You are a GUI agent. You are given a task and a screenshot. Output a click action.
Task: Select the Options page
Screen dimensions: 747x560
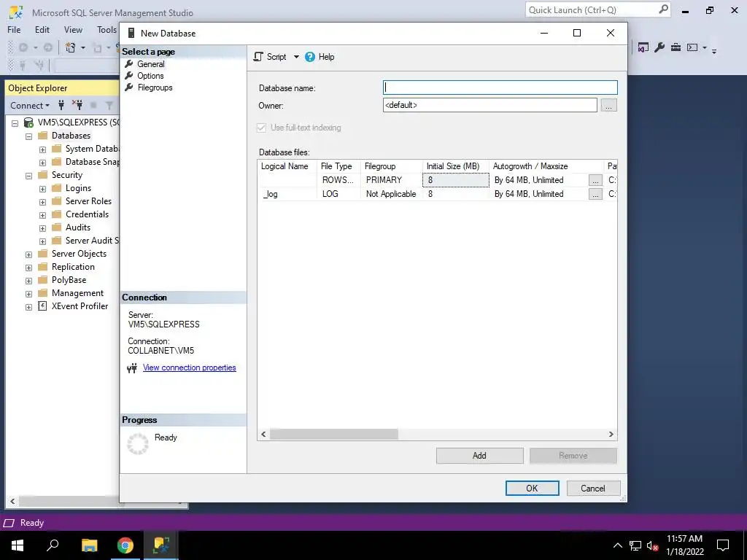(x=150, y=76)
